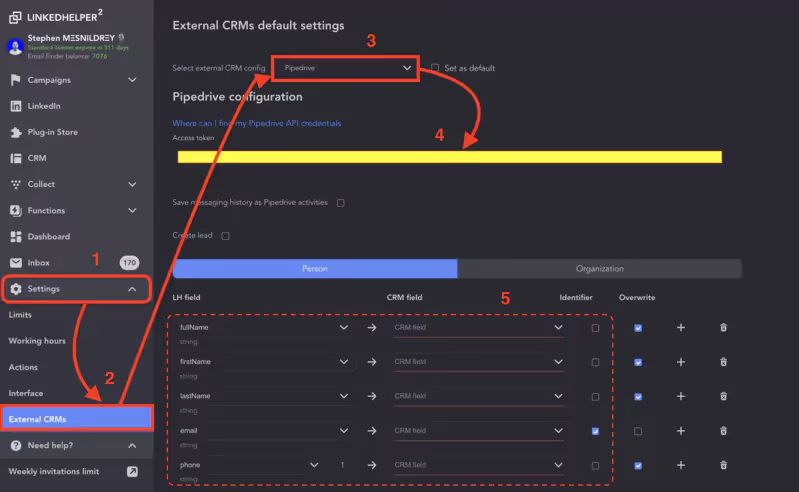Open the Actions settings item

(23, 367)
